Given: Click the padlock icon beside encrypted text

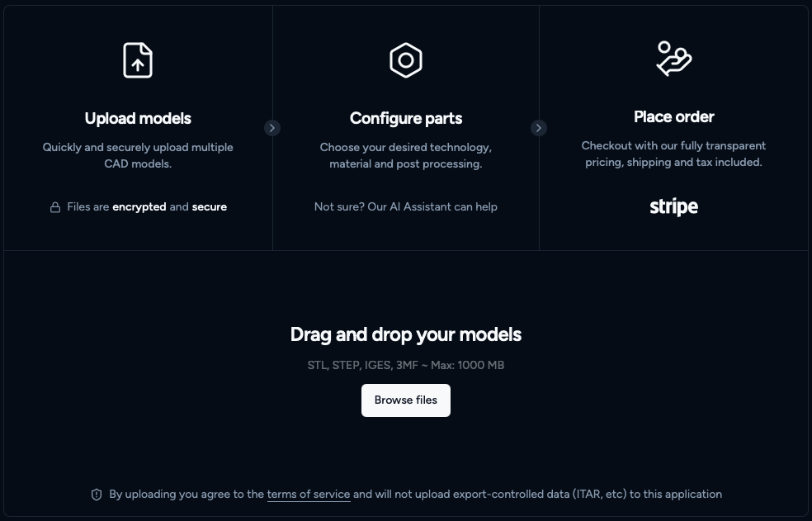Looking at the screenshot, I should [x=55, y=207].
